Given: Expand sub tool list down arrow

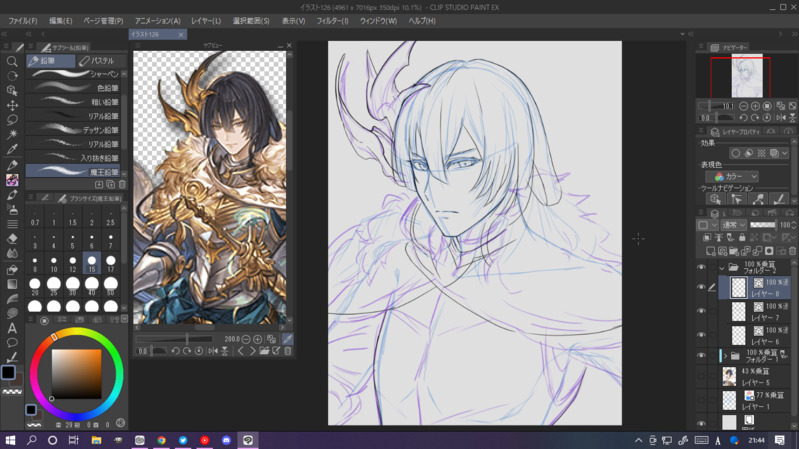Looking at the screenshot, I should click(124, 174).
